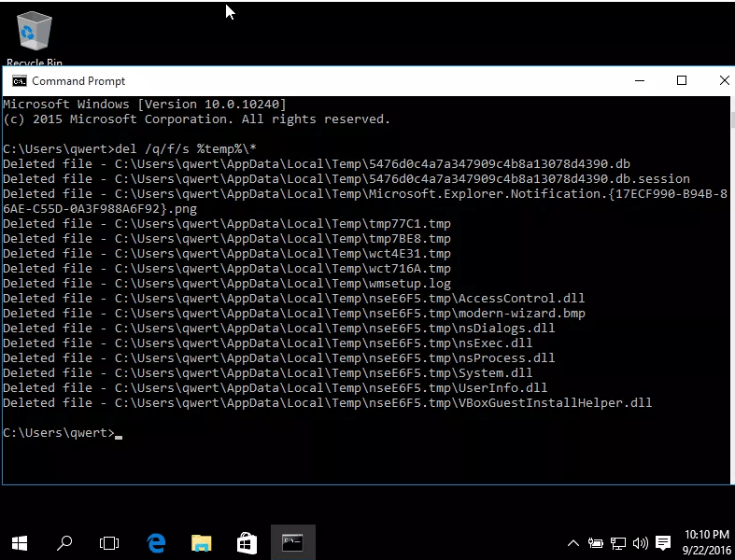Open Task View from the taskbar

109,542
